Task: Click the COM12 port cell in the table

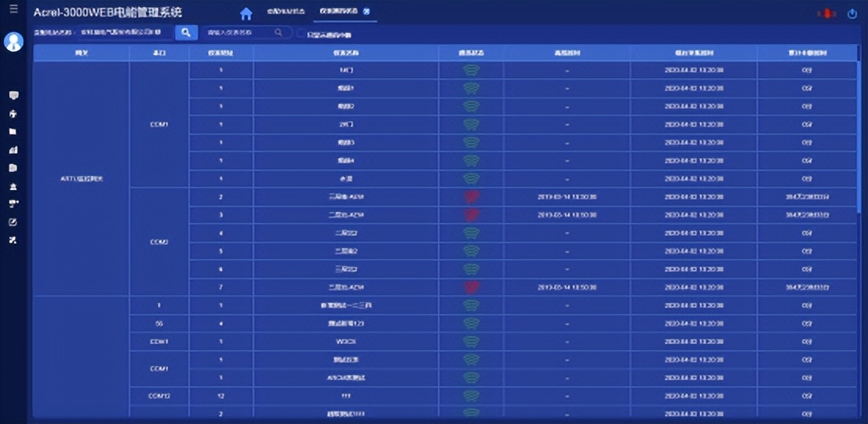Action: pos(159,396)
